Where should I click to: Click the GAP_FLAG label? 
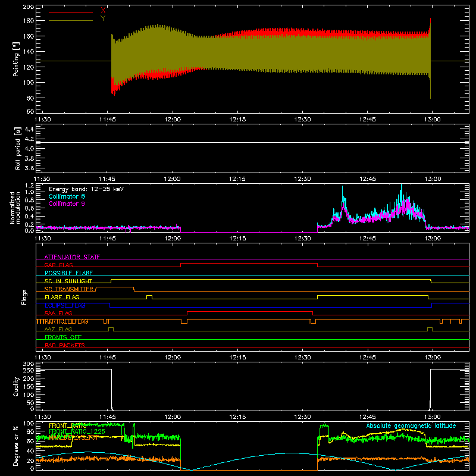tap(58, 265)
